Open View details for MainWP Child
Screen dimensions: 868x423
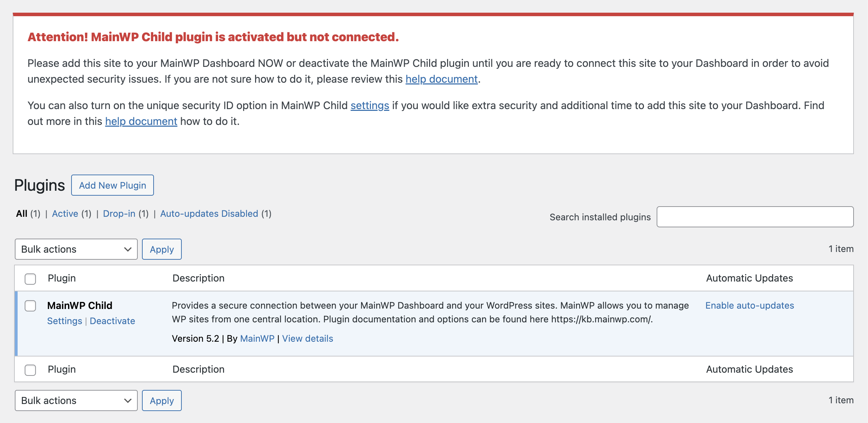[x=308, y=339]
